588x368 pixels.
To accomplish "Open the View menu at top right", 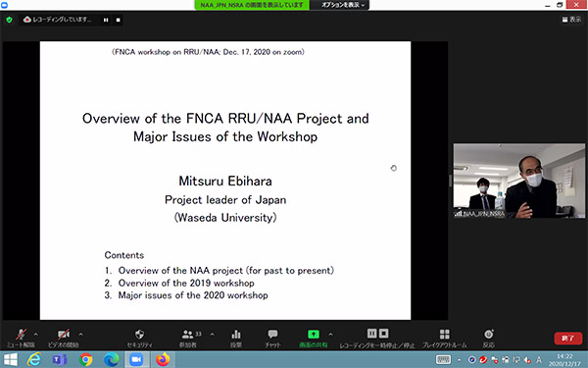I will pos(571,20).
